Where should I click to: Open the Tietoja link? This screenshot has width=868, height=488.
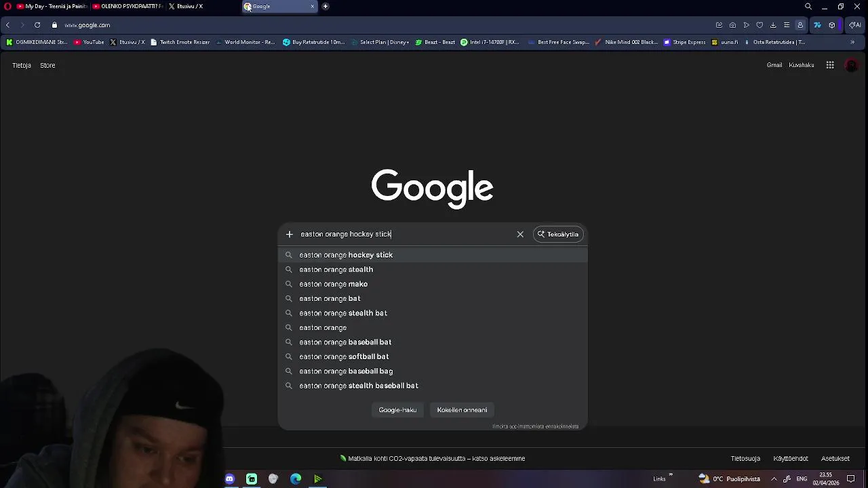tap(22, 66)
